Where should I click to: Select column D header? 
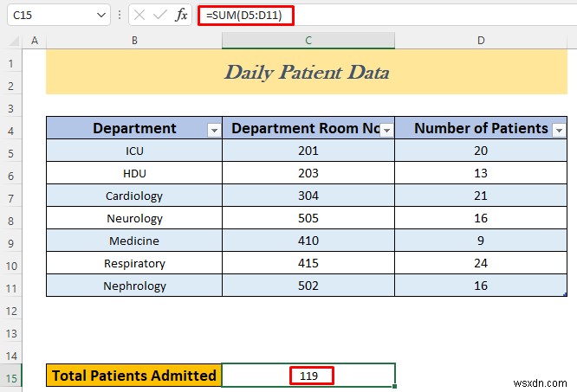point(481,40)
